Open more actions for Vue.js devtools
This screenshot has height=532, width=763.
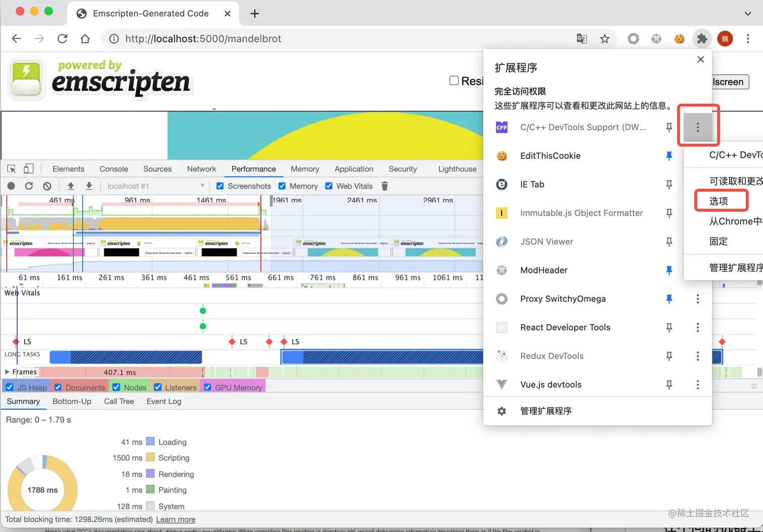coord(698,385)
